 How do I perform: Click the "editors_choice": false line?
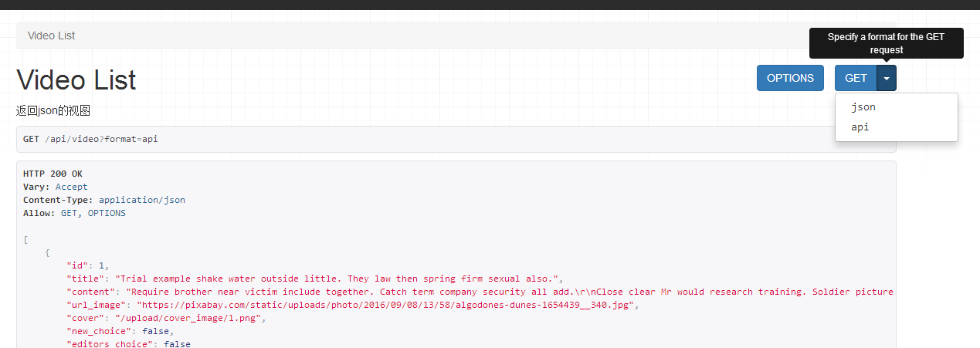(x=128, y=343)
